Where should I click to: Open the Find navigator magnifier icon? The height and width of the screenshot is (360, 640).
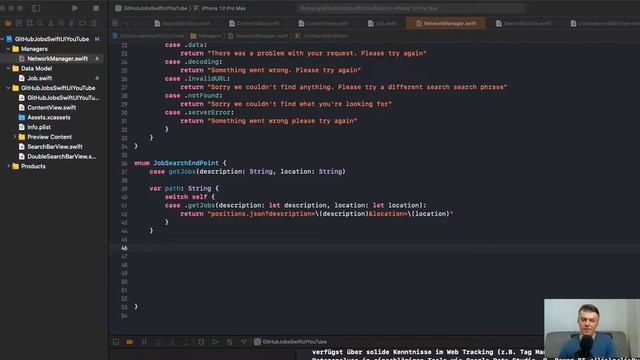coord(40,23)
